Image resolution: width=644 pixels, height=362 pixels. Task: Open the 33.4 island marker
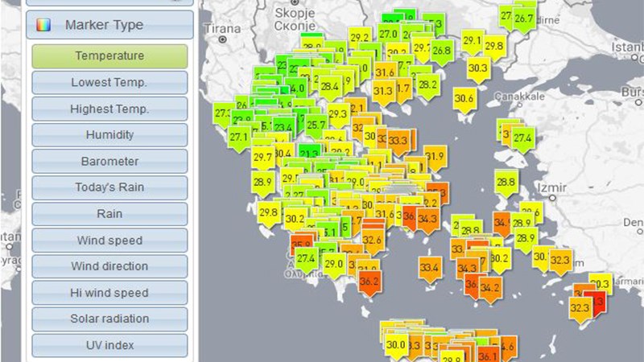(x=430, y=269)
